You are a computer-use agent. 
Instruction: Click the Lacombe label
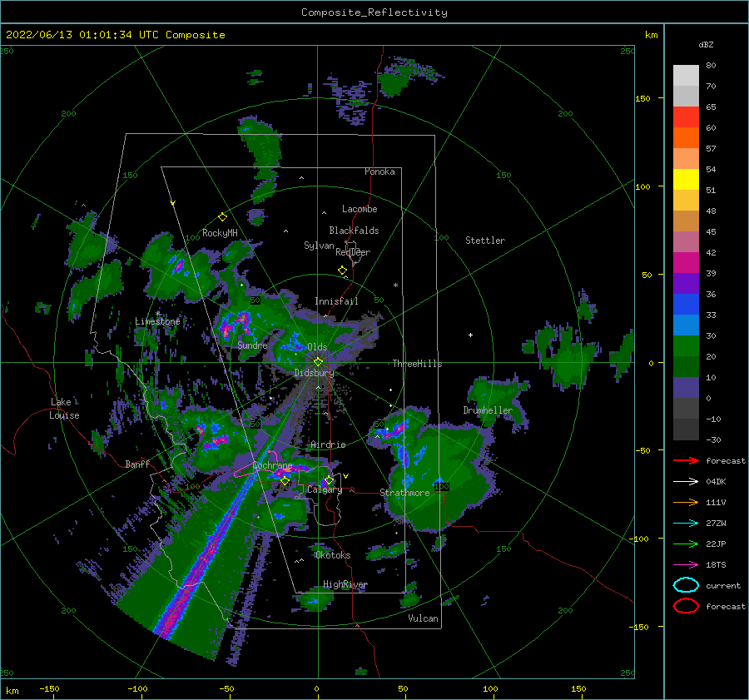(x=360, y=209)
